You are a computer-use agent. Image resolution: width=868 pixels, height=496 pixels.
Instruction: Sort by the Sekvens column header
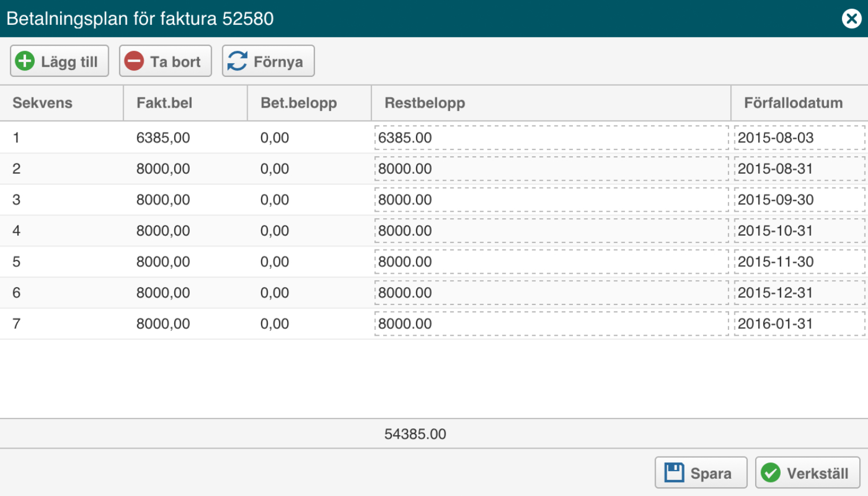(61, 103)
